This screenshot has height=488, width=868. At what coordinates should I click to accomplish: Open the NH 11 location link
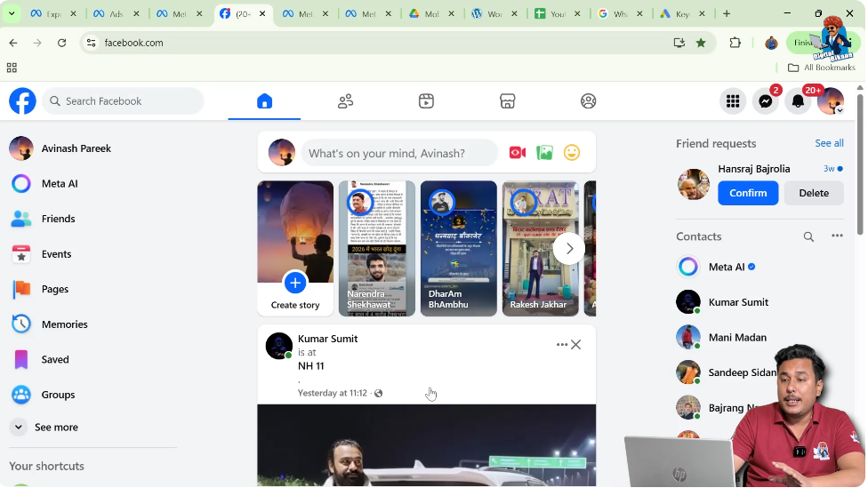point(311,365)
